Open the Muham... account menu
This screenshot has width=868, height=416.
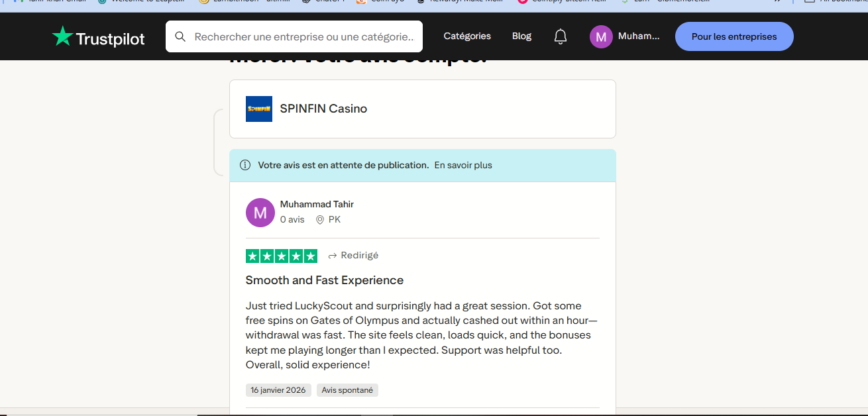(639, 36)
